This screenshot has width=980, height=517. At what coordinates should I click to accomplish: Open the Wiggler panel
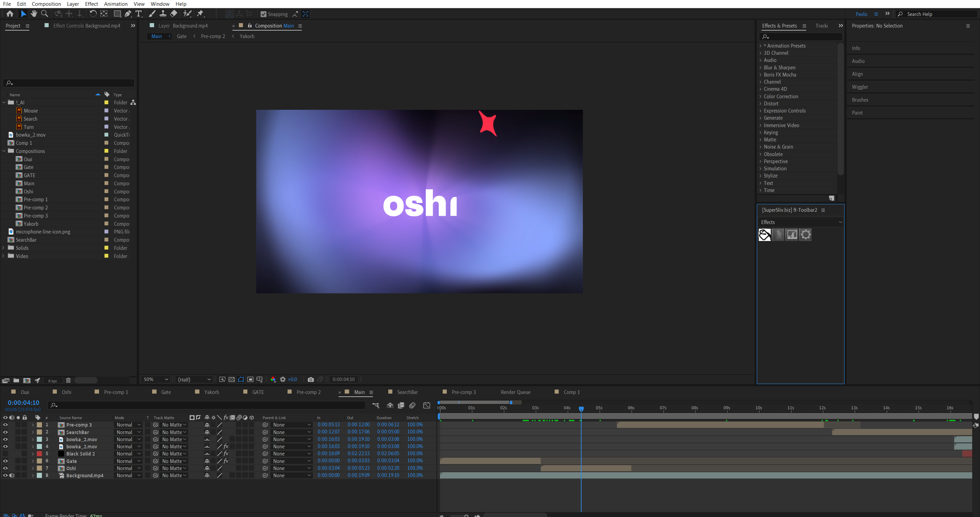pyautogui.click(x=860, y=87)
